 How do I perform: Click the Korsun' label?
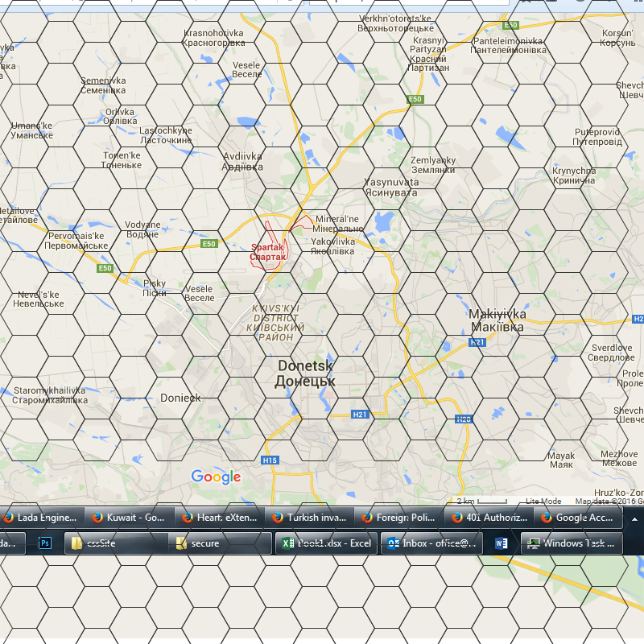(617, 38)
